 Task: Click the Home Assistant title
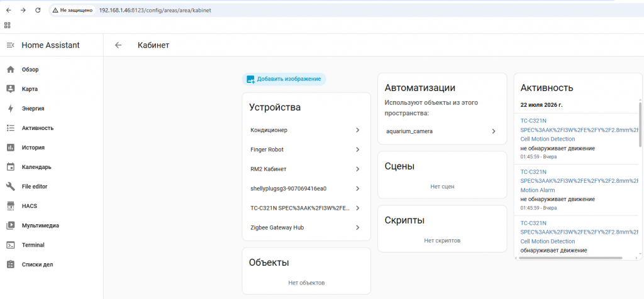coord(50,45)
